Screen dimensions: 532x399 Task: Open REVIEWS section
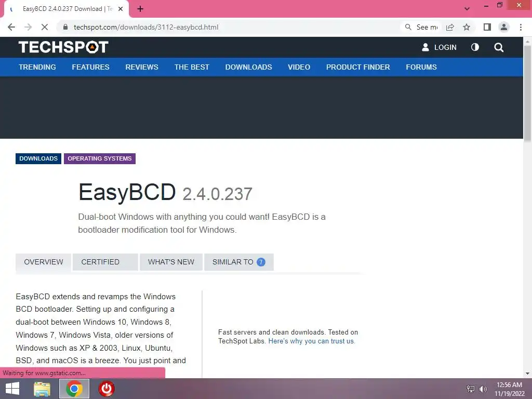142,67
